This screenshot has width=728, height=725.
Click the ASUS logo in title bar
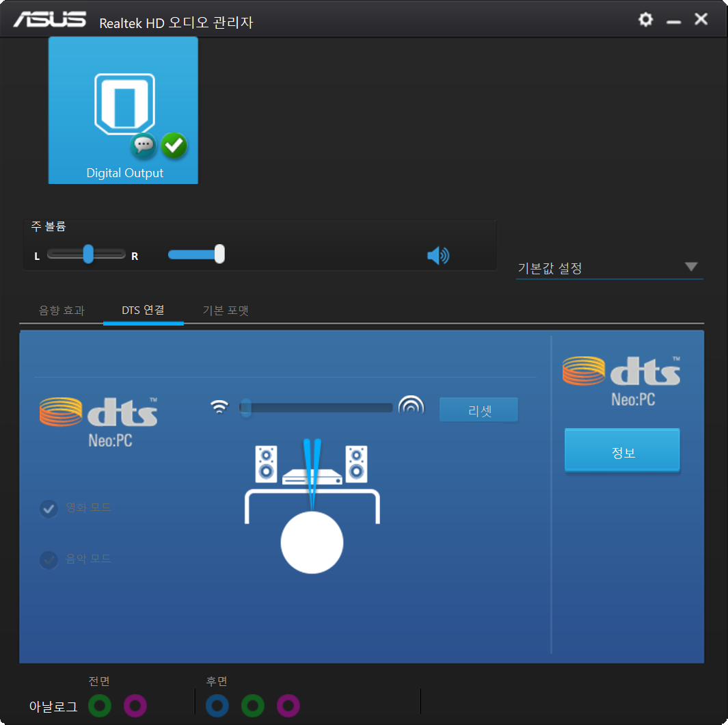tap(50, 20)
